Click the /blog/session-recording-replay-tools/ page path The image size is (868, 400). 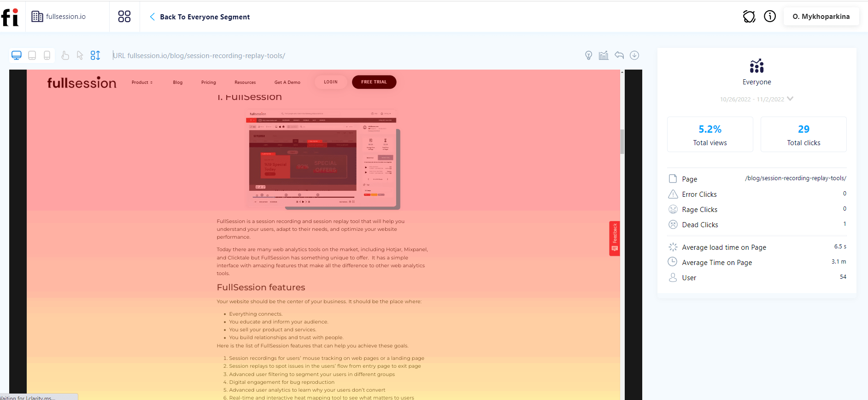pos(796,178)
